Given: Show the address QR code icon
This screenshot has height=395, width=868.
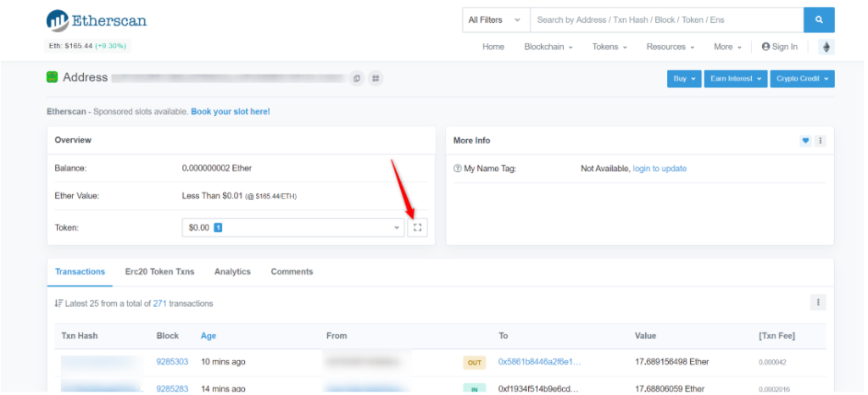Looking at the screenshot, I should coord(376,78).
